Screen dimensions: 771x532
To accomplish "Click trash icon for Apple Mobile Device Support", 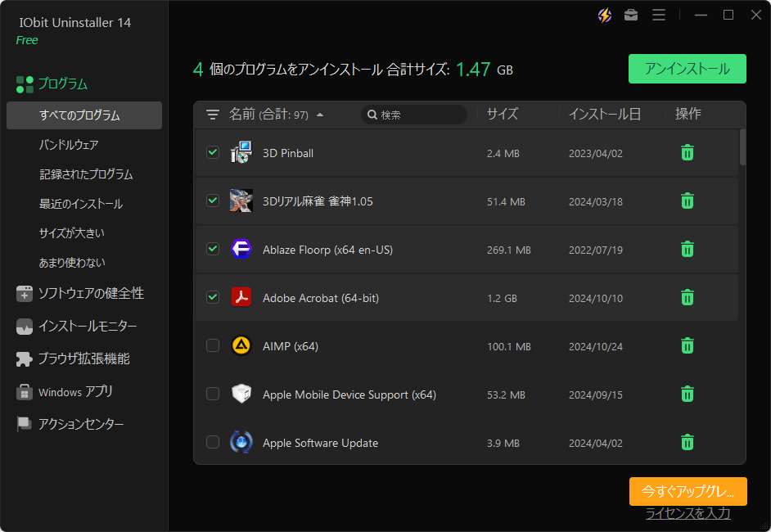I will pyautogui.click(x=688, y=394).
